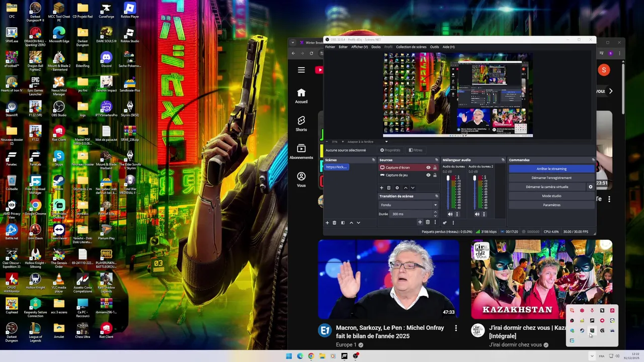Increase transition Durée with up arrow

tap(435, 212)
